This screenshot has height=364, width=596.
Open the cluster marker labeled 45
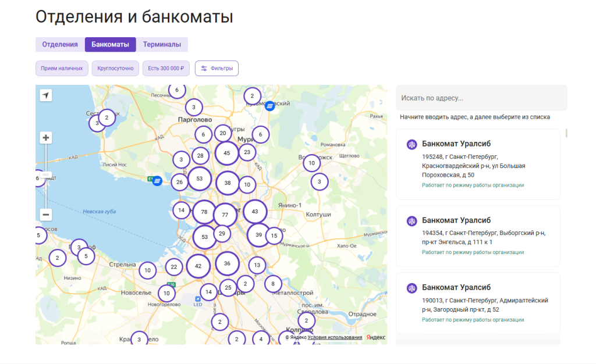point(226,154)
